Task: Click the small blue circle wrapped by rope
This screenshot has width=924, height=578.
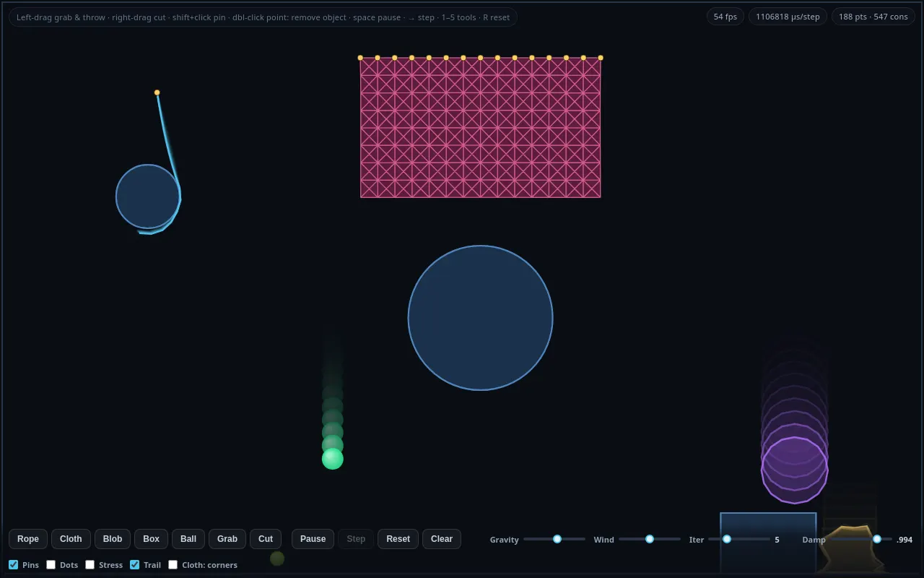Action: 148,197
